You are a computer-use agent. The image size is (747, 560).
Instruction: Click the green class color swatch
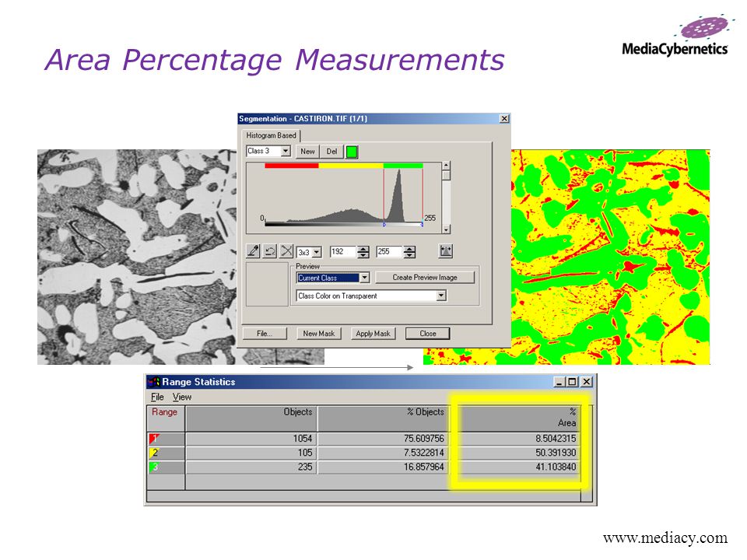[352, 152]
